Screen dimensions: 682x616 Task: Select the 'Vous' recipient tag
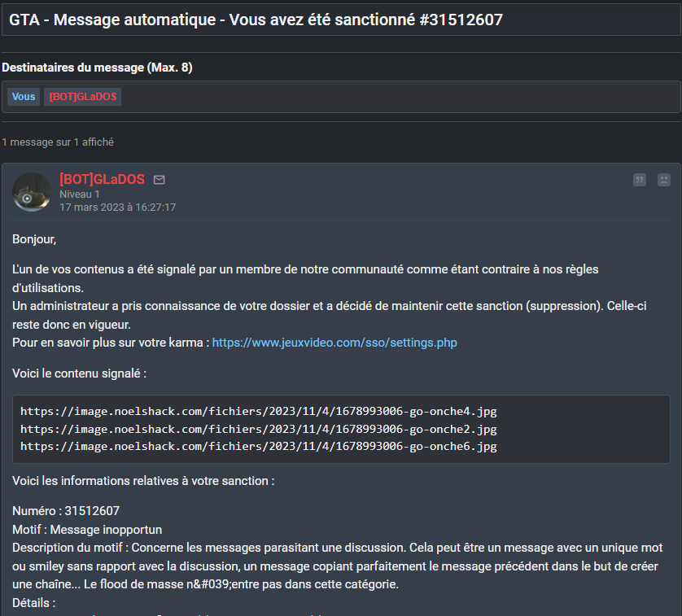(x=24, y=97)
